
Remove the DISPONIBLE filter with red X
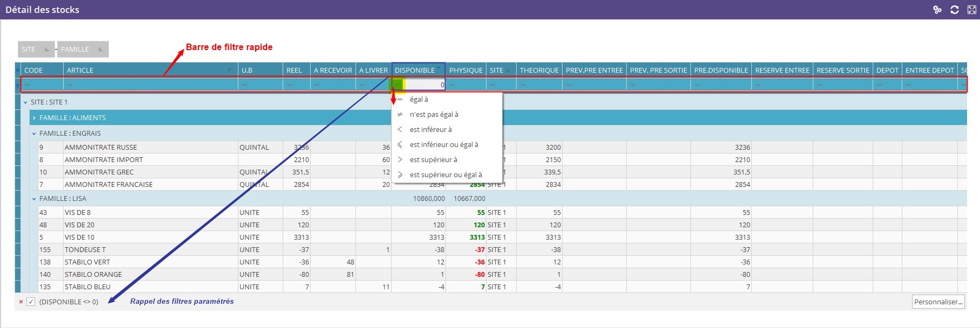tap(21, 302)
